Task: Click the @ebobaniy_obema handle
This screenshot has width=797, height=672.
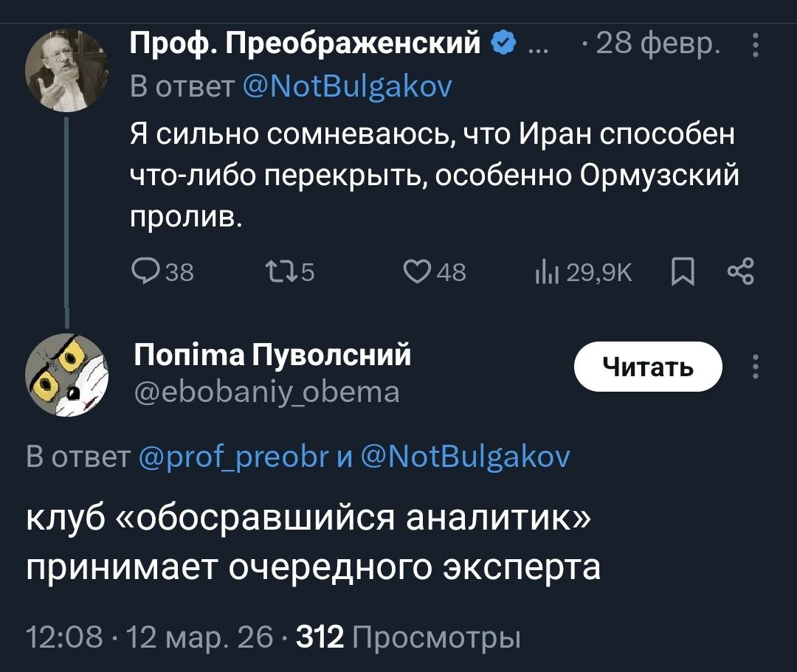Action: click(x=266, y=391)
